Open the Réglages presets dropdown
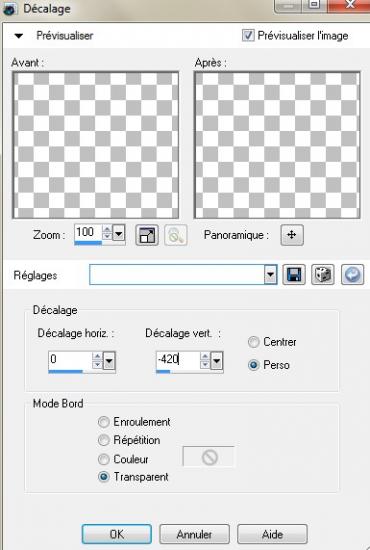 (270, 274)
